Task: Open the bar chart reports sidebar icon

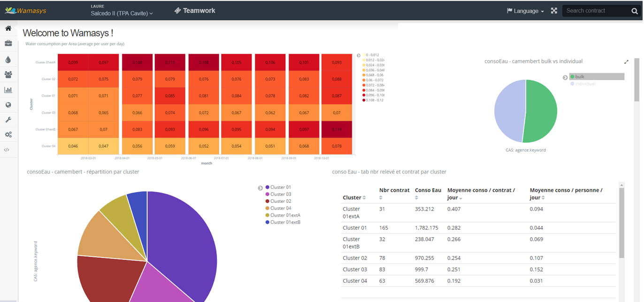Action: coord(8,90)
